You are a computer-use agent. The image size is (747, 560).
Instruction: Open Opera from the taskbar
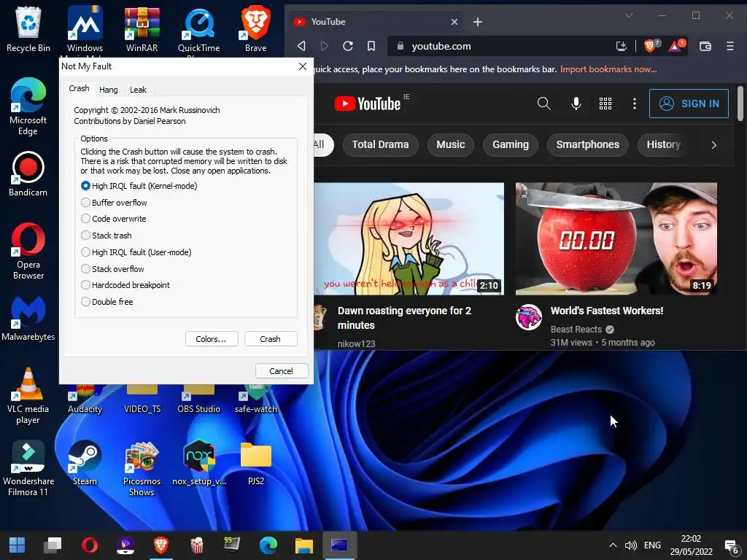tap(90, 545)
